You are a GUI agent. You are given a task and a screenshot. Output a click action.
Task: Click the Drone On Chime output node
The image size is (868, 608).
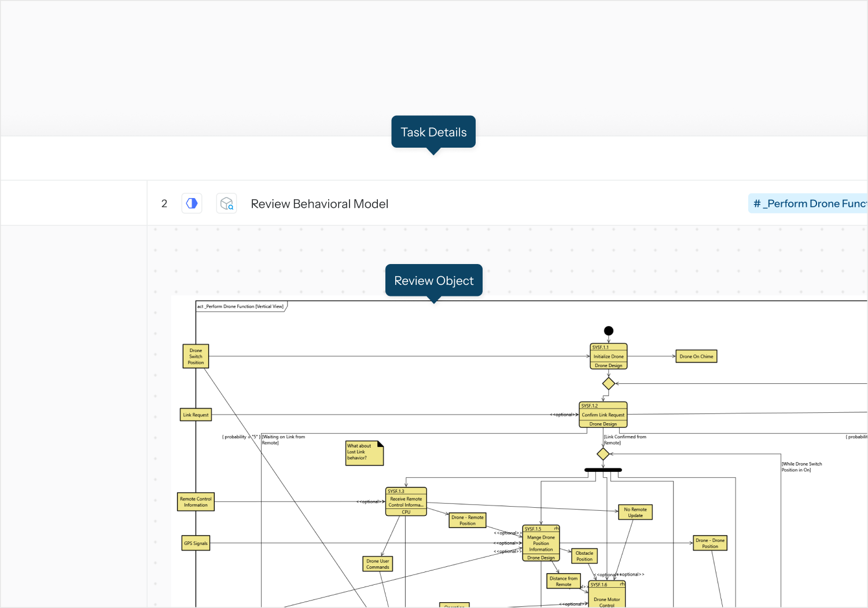pyautogui.click(x=696, y=357)
